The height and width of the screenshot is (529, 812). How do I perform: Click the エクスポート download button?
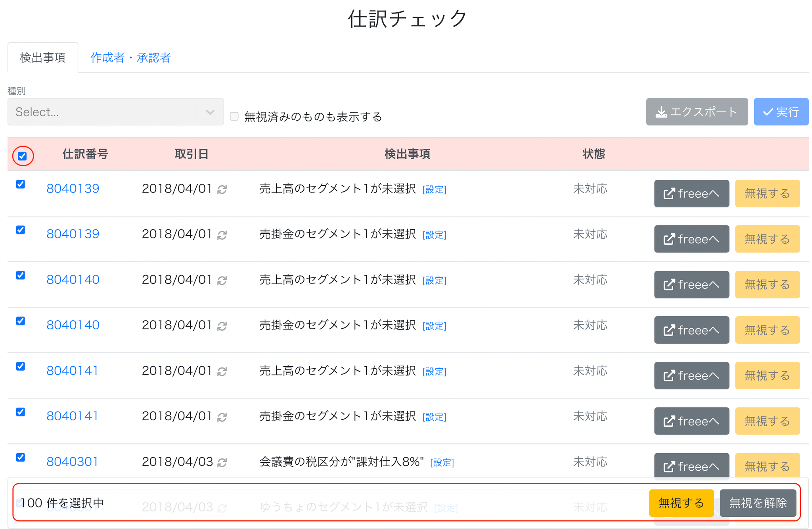click(697, 112)
